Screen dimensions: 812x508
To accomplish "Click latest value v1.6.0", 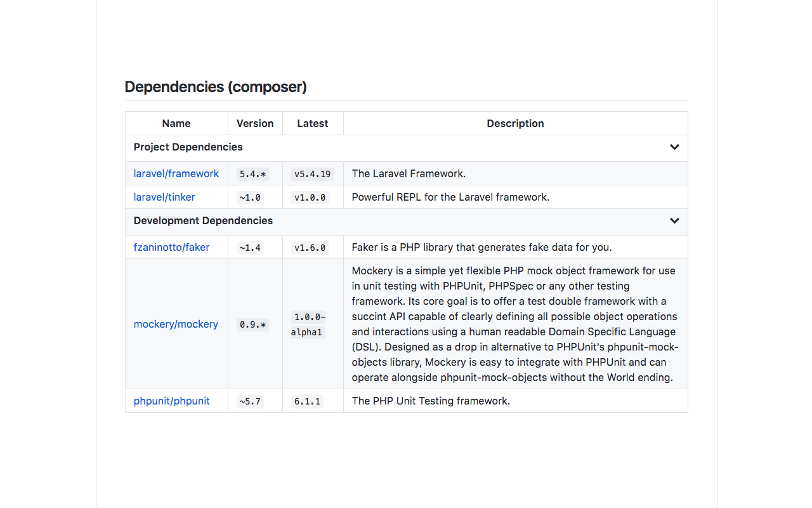I will click(310, 248).
